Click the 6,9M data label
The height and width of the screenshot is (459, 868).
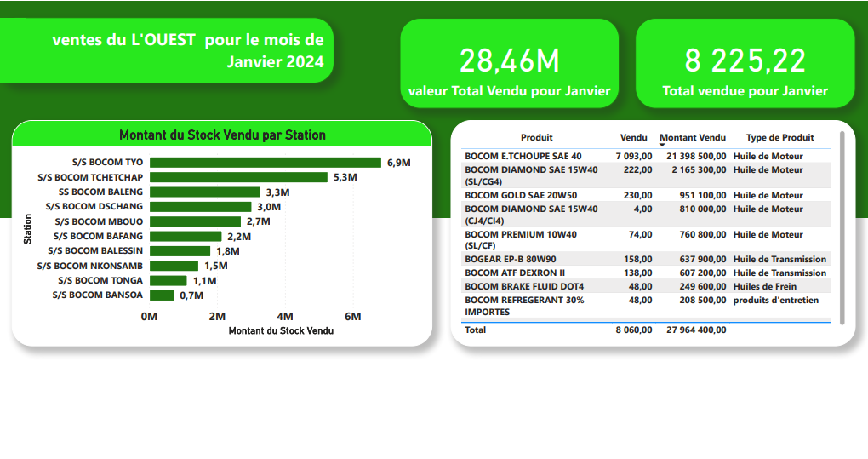(398, 163)
